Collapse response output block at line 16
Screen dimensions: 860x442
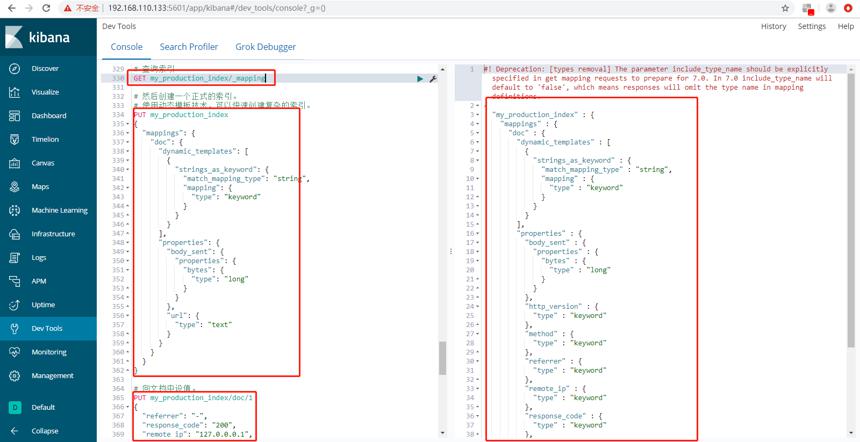pyautogui.click(x=478, y=234)
